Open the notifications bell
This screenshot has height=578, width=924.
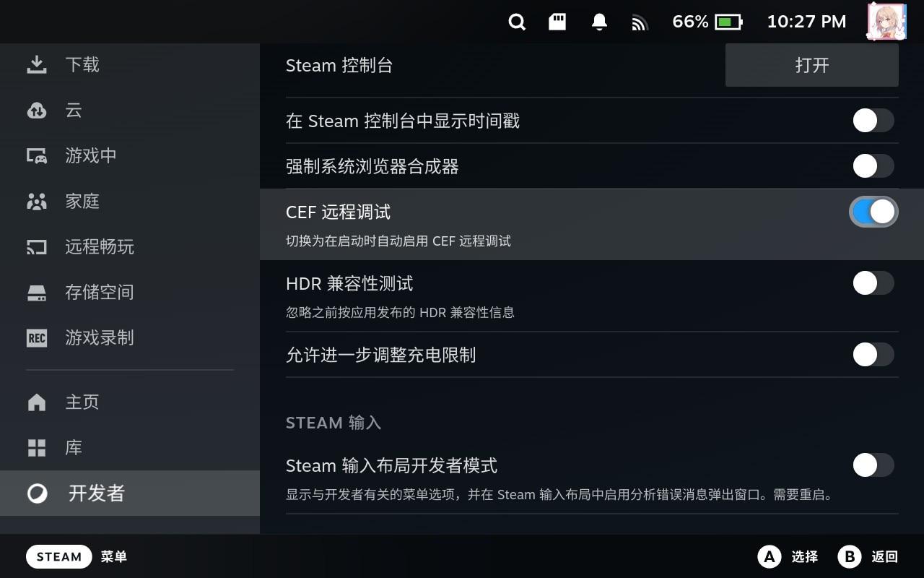[x=599, y=22]
